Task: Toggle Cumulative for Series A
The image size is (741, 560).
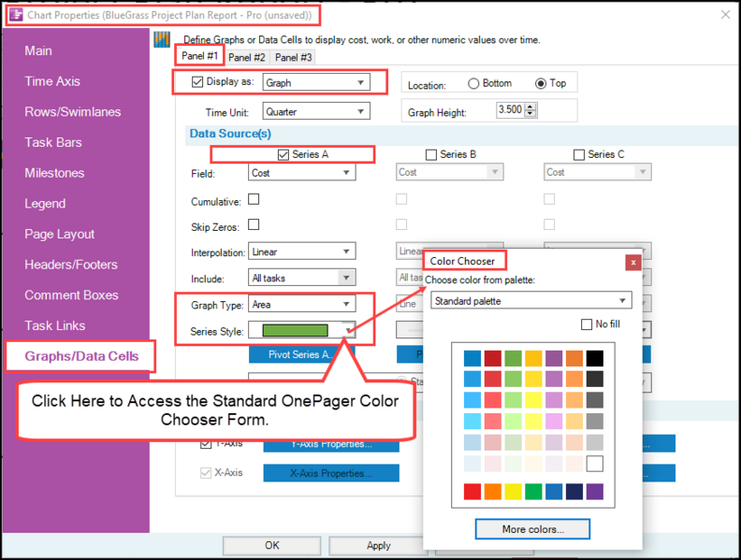Action: 254,199
